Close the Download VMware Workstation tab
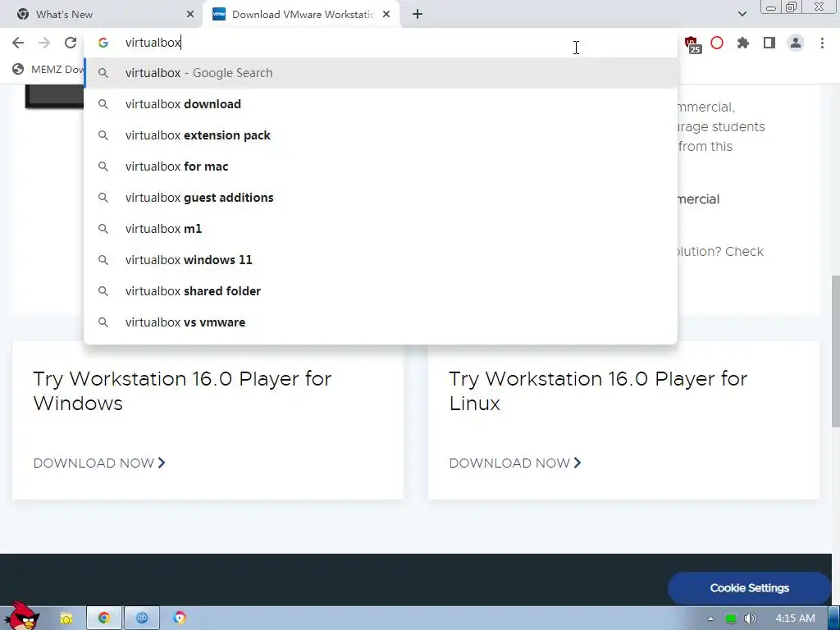This screenshot has height=630, width=840. [386, 15]
